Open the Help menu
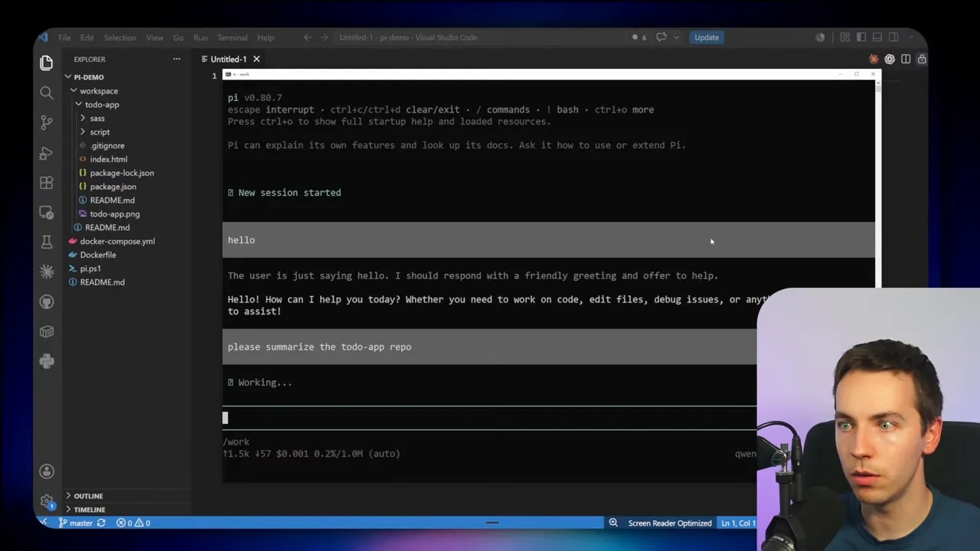The width and height of the screenshot is (980, 551). tap(266, 37)
